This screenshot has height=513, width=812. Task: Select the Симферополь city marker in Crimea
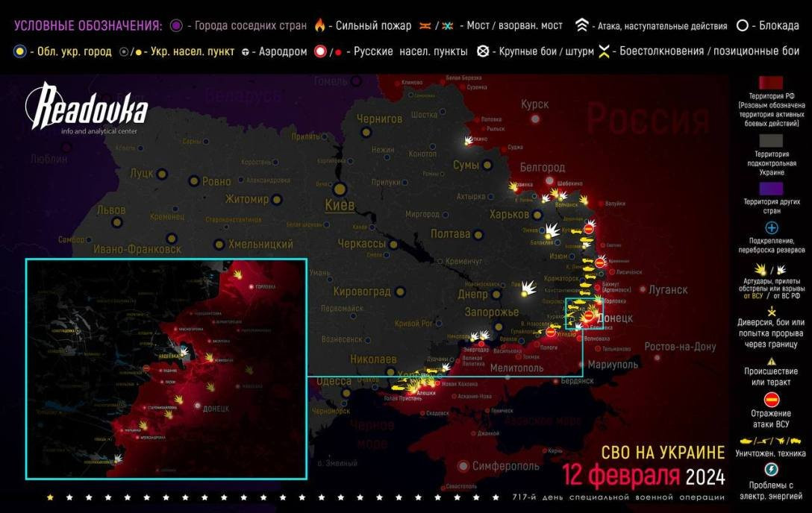pos(463,466)
